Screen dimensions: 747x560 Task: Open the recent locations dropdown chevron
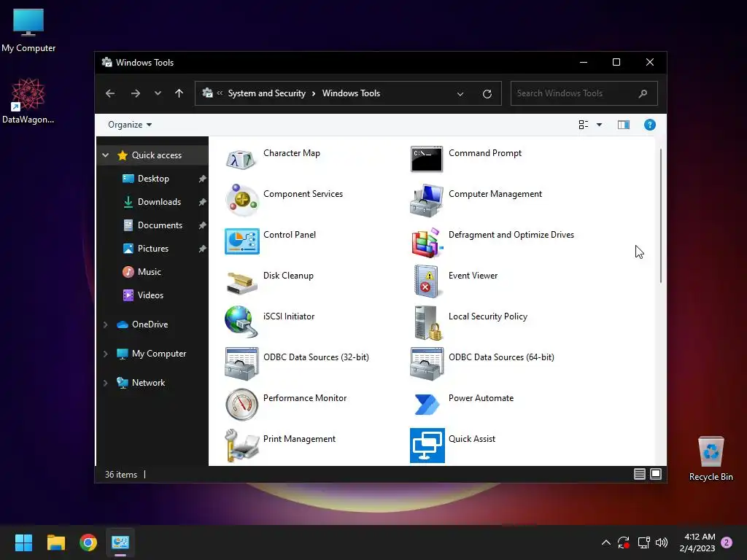click(x=158, y=93)
